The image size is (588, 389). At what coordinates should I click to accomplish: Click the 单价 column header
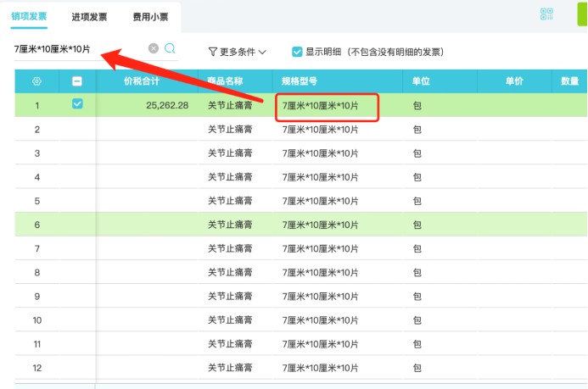(x=513, y=81)
